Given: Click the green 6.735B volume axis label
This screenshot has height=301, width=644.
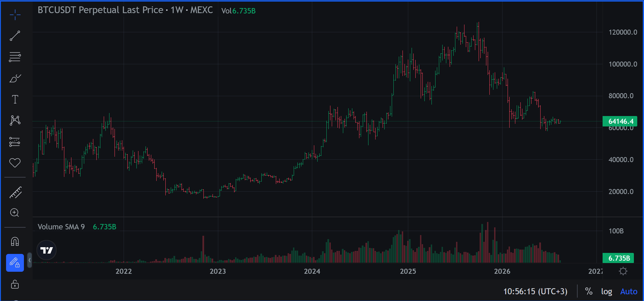Looking at the screenshot, I should pyautogui.click(x=619, y=258).
